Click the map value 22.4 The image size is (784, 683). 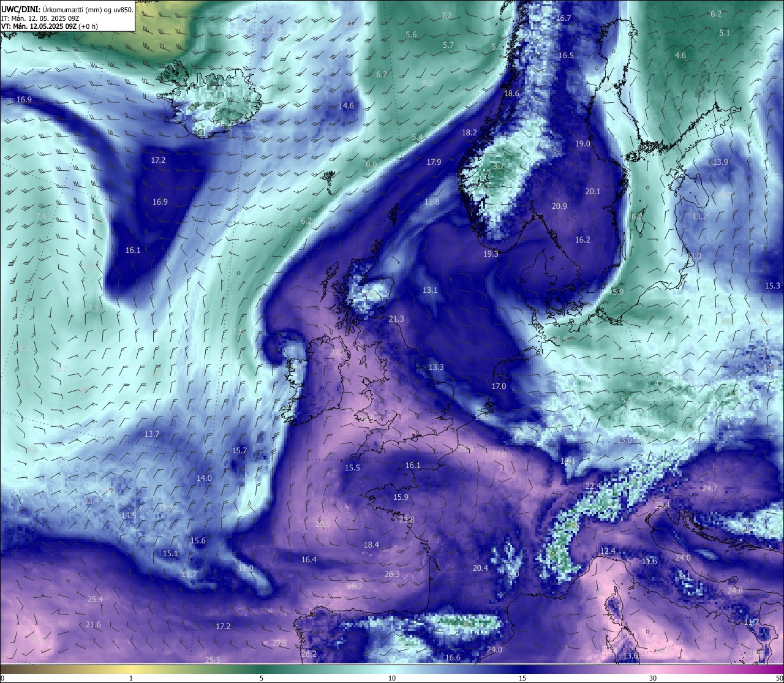click(x=593, y=486)
